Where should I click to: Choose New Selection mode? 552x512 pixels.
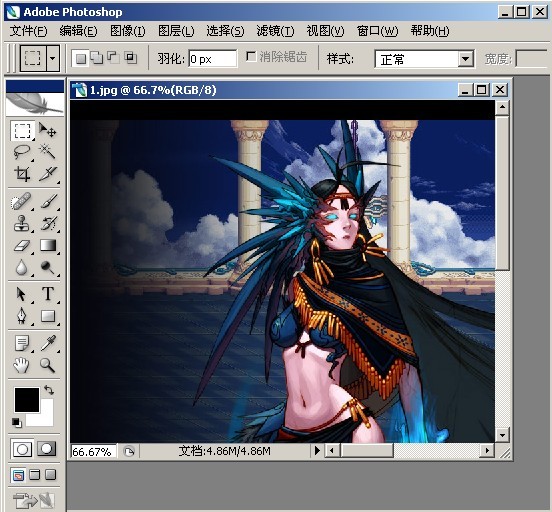point(81,58)
